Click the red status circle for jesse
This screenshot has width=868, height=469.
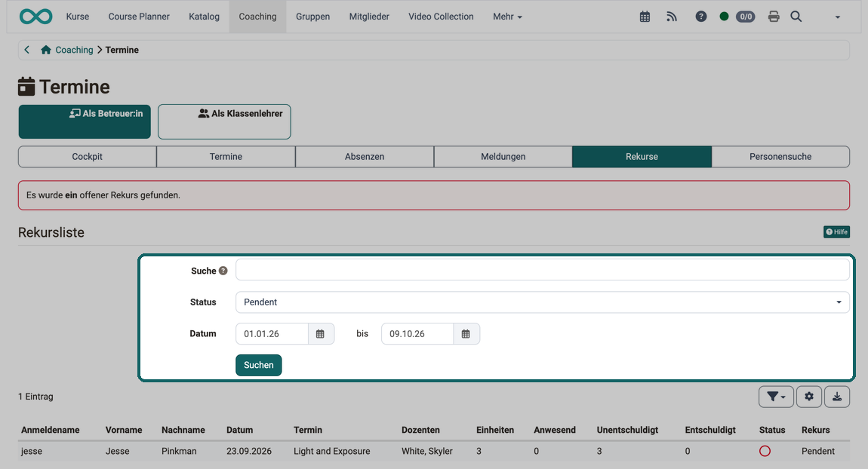coord(765,452)
